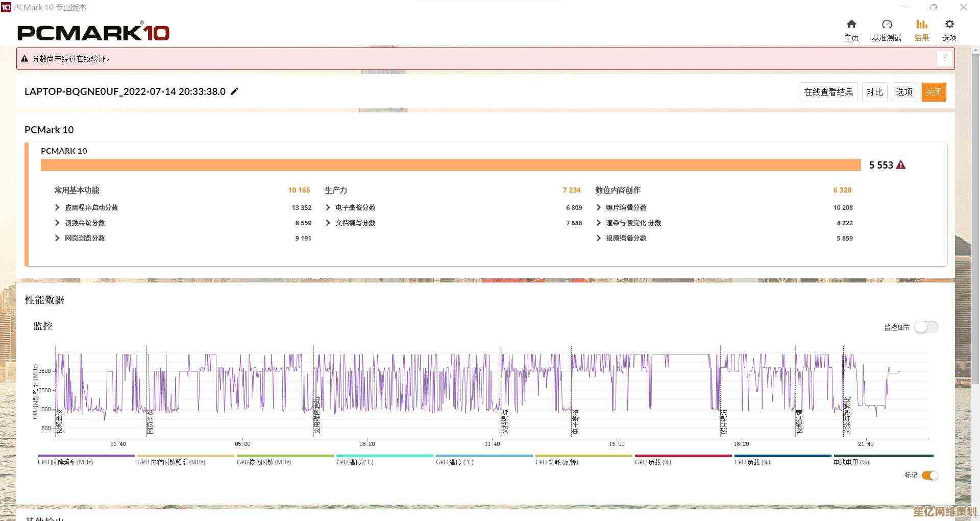Click the pencil icon to rename result

[235, 91]
